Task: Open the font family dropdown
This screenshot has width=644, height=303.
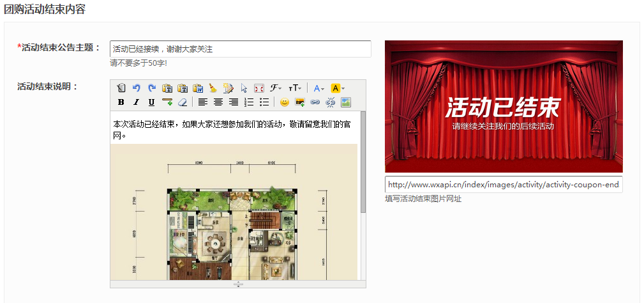Action: 276,88
